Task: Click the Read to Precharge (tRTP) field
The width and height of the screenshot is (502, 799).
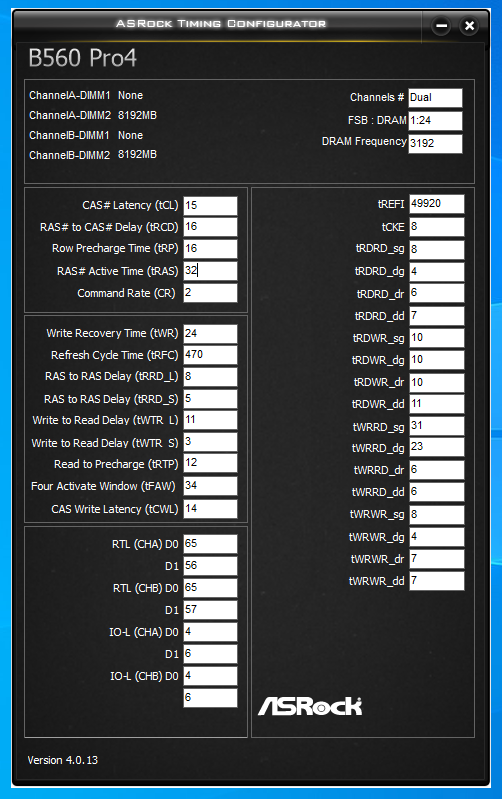Action: pyautogui.click(x=210, y=463)
